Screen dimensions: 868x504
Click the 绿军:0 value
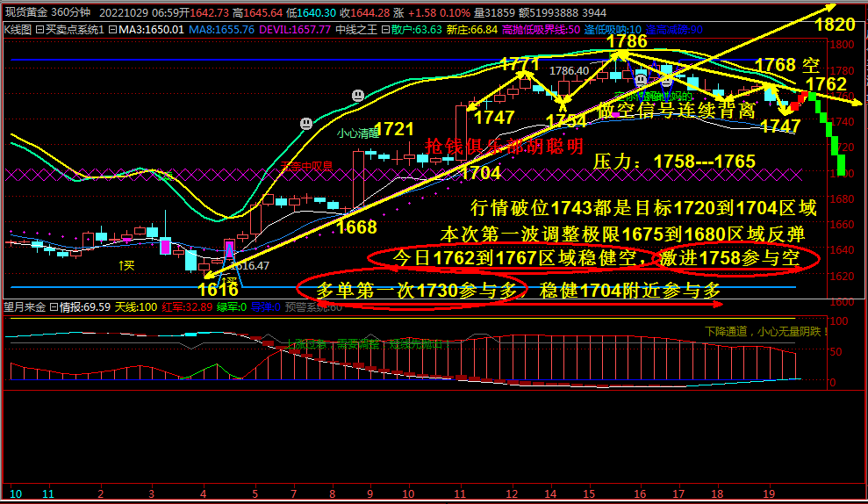232,306
